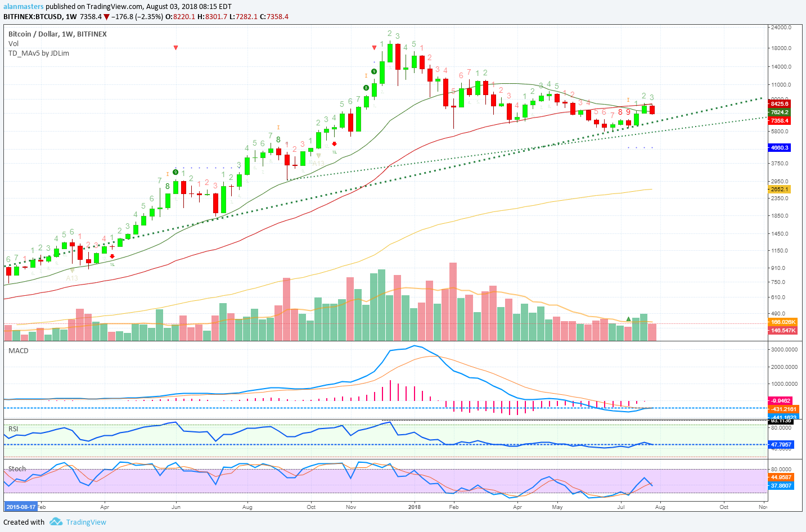The image size is (806, 532).
Task: Select the O:8220.1 open value in header
Action: click(181, 17)
